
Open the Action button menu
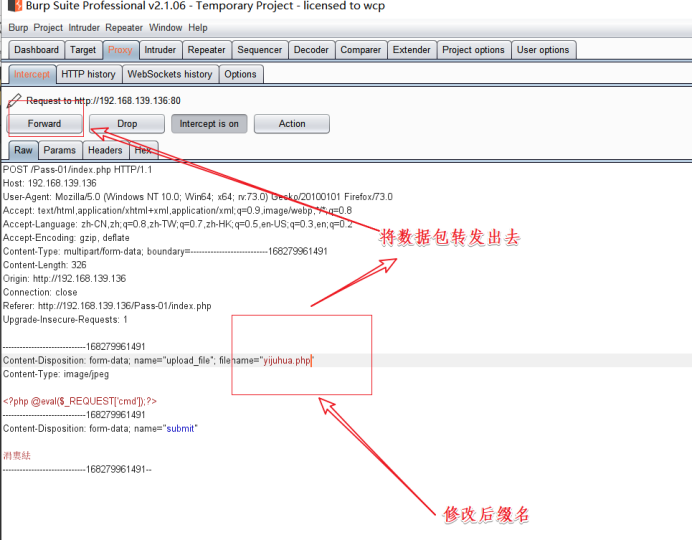pos(292,124)
